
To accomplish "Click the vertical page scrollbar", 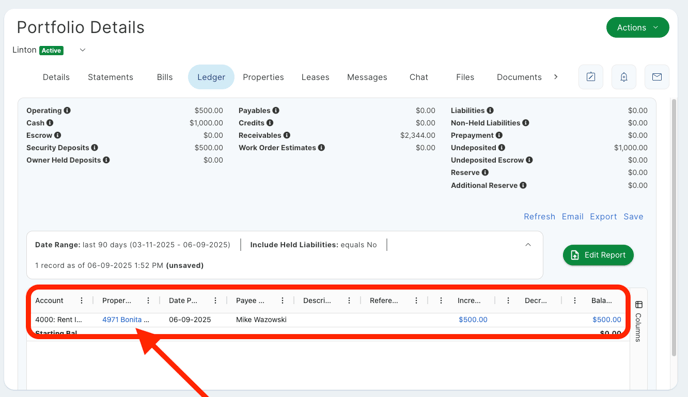I will click(674, 227).
